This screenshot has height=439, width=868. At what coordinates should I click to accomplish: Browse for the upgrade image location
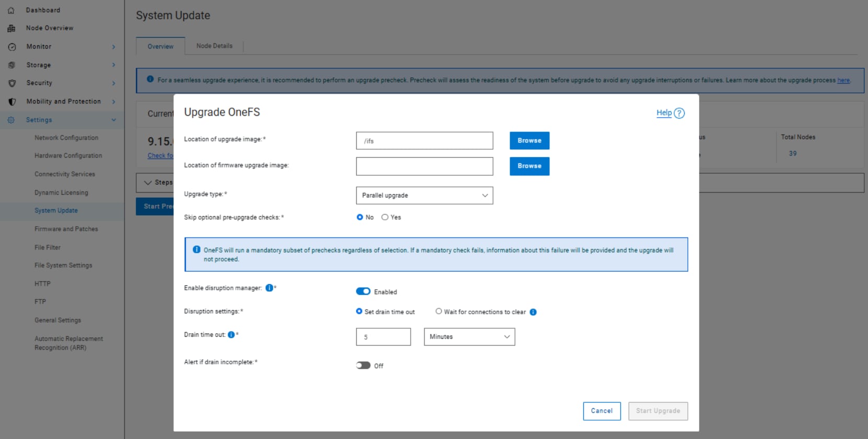[530, 140]
